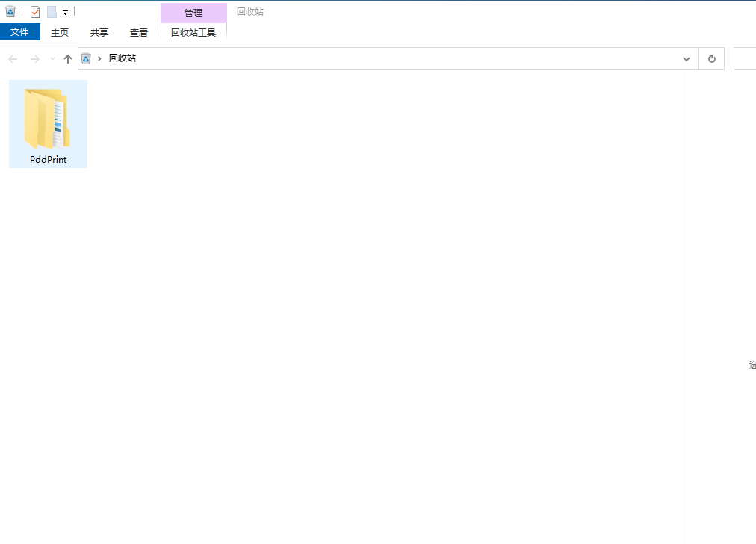Open the Customize Quick Access Toolbar arrow
The image size is (756, 544).
66,13
